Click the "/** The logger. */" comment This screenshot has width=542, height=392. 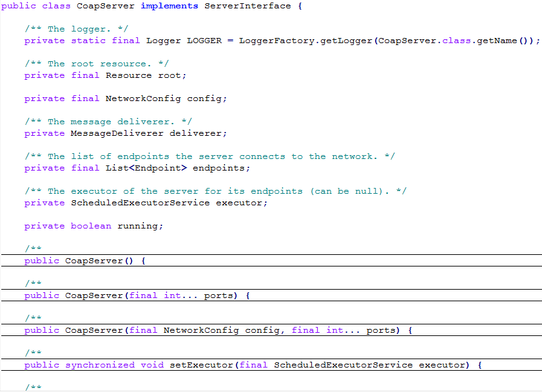pos(77,29)
